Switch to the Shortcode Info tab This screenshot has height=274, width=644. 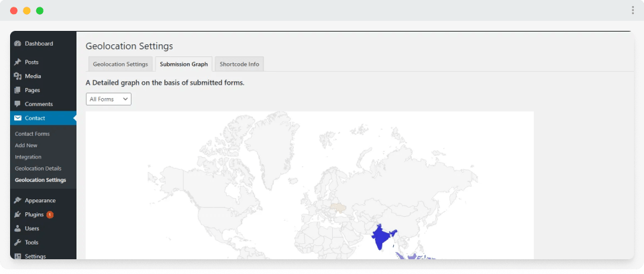pyautogui.click(x=239, y=64)
